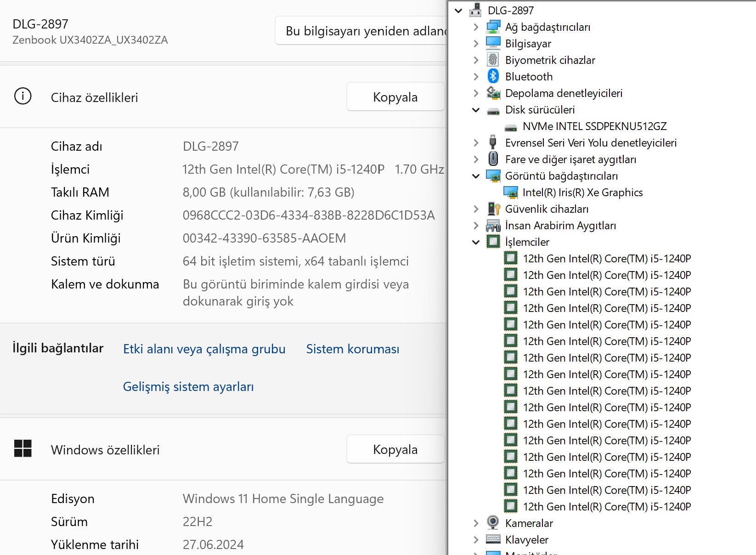Click the Güvenlik cihazları key icon
Image resolution: width=756 pixels, height=555 pixels.
[494, 209]
